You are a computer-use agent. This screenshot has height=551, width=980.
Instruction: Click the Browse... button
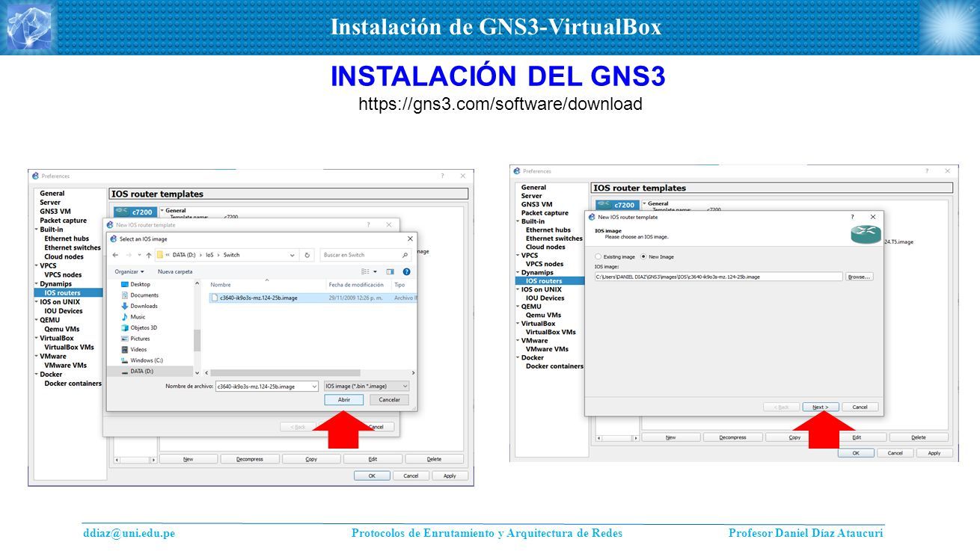(859, 277)
